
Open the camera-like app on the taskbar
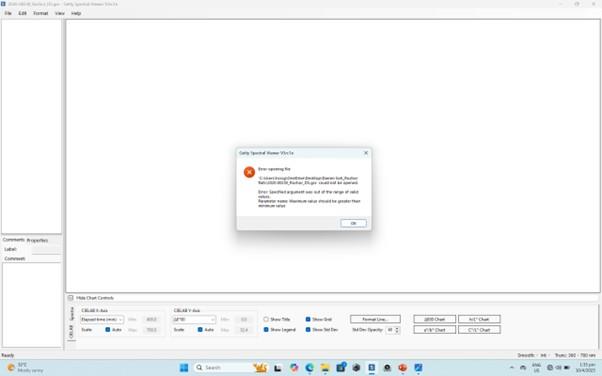(x=387, y=368)
